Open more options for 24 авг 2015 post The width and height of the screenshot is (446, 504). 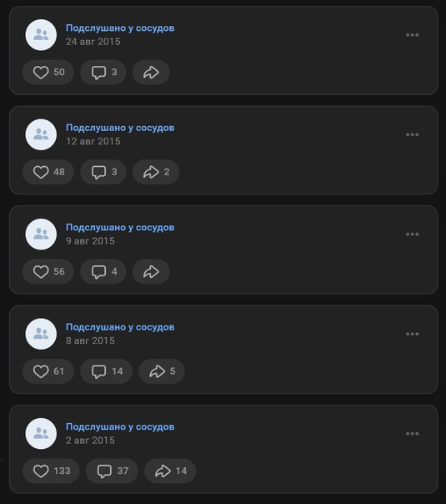point(413,35)
